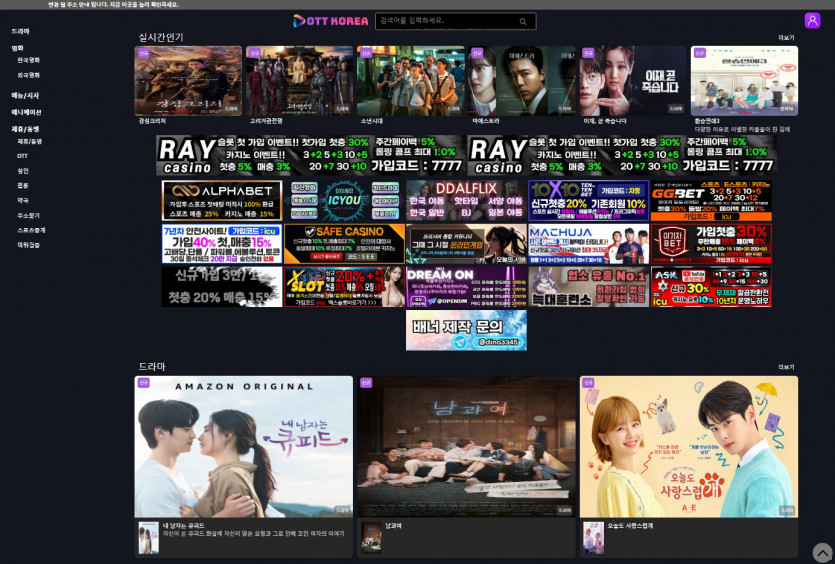Click the search input field
Screen dimensions: 835x564
tap(445, 21)
